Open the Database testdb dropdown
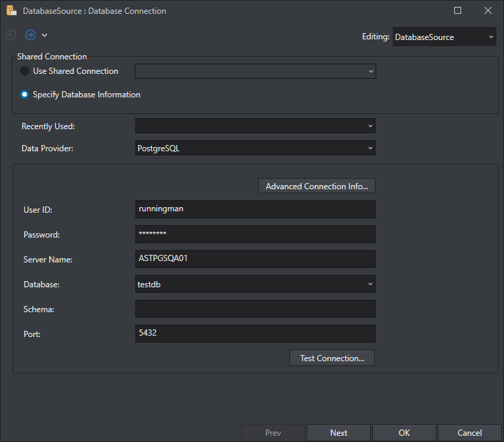 (x=255, y=284)
